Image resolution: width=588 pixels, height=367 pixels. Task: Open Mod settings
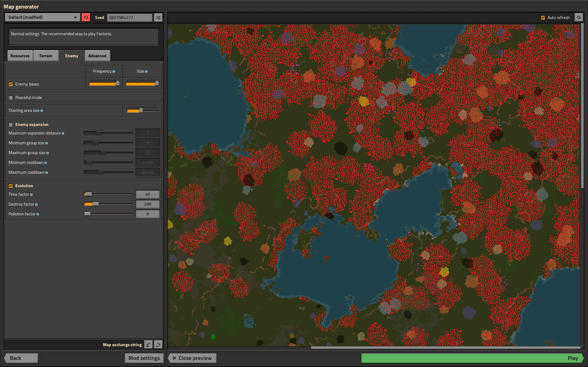pyautogui.click(x=144, y=358)
